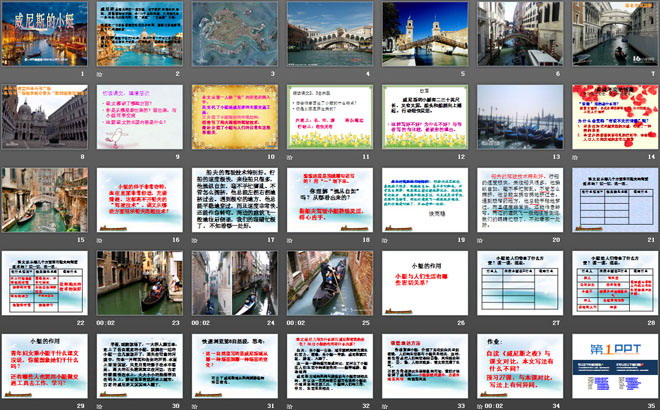The width and height of the screenshot is (660, 410).
Task: Click the animation star icon under slide 30
Action: (100, 406)
